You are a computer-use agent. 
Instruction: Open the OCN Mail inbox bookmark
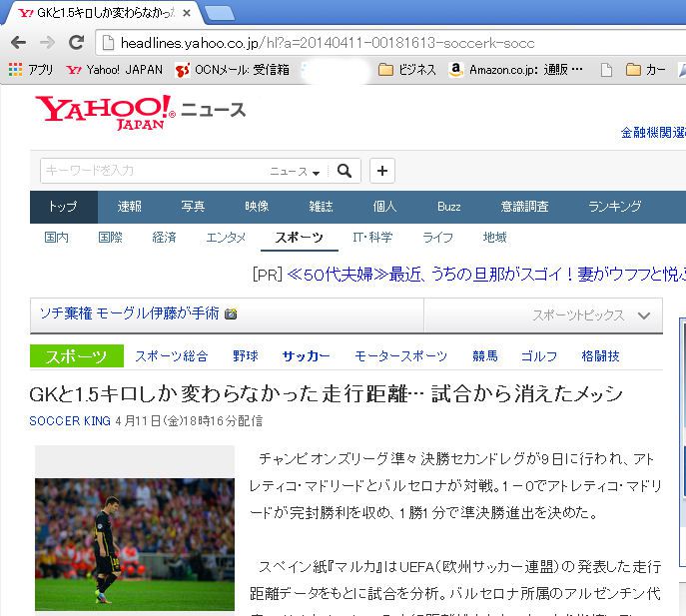(x=232, y=70)
